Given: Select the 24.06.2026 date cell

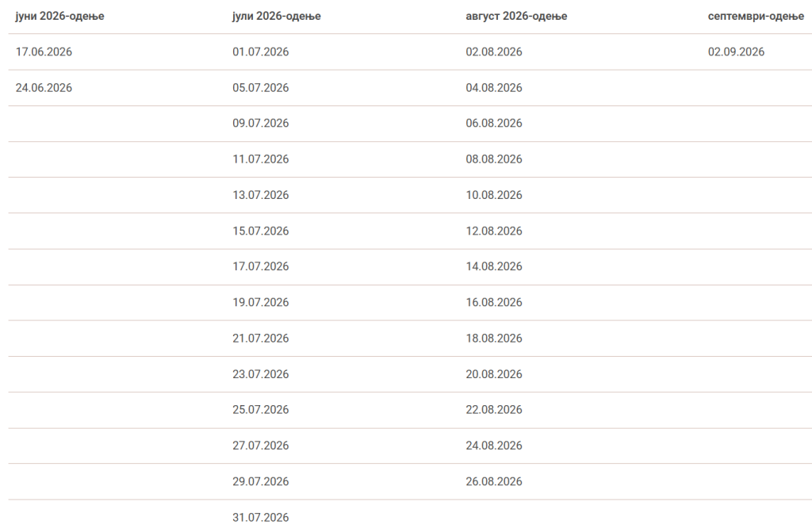Looking at the screenshot, I should 44,88.
